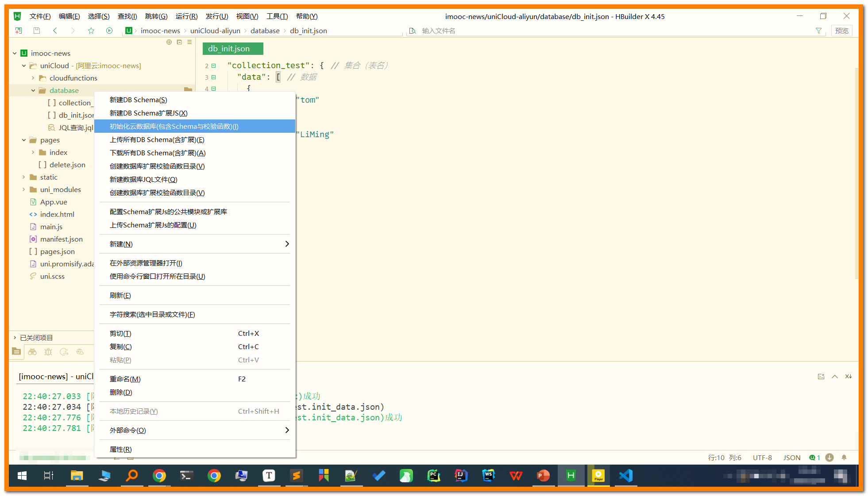Viewport: 868px width, 496px height.
Task: Click the filter funnel icon
Action: (818, 31)
